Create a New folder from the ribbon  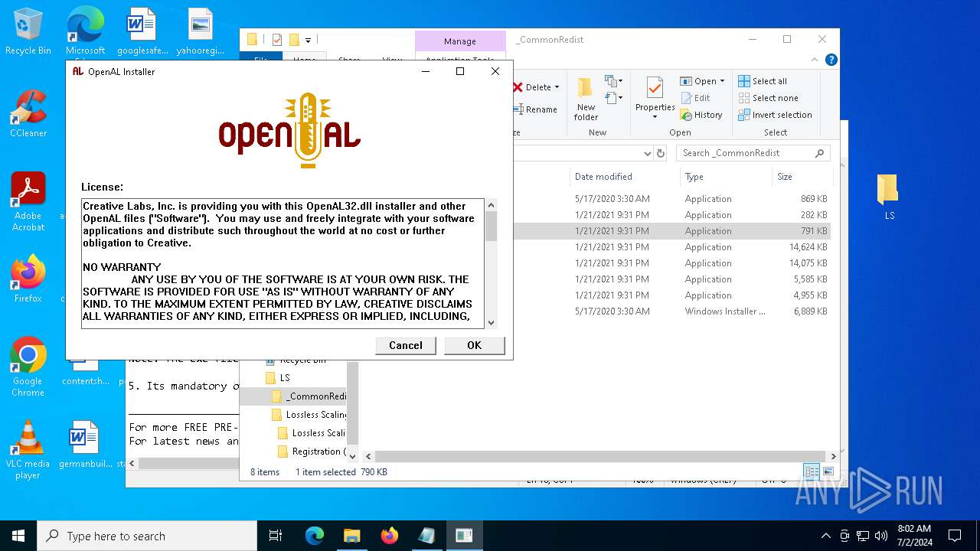tap(586, 99)
